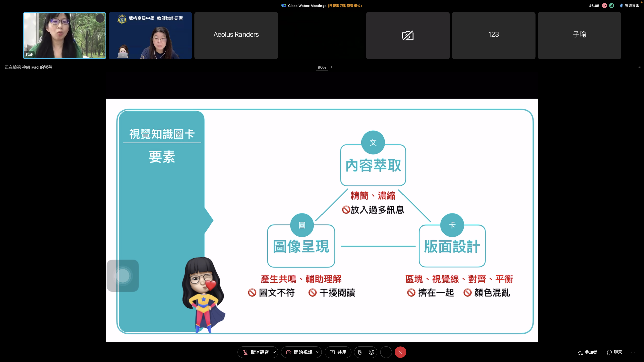Open the 聊天 chat panel
Viewport: 644px width, 362px height.
[614, 352]
